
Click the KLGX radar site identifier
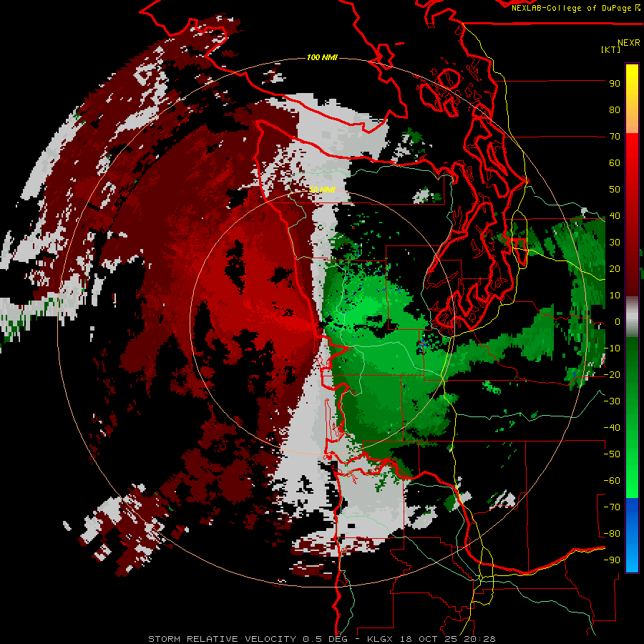380,639
